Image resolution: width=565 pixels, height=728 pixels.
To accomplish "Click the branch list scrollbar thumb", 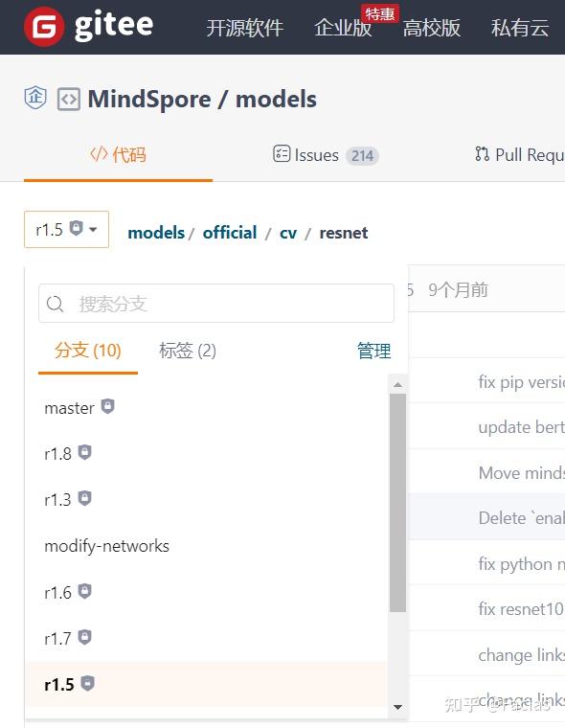I will coord(397,503).
